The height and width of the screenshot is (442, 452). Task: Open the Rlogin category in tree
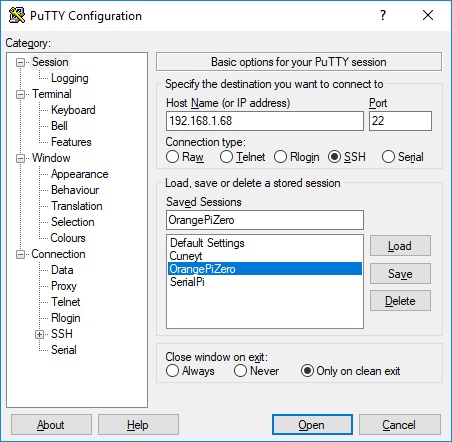pyautogui.click(x=66, y=318)
